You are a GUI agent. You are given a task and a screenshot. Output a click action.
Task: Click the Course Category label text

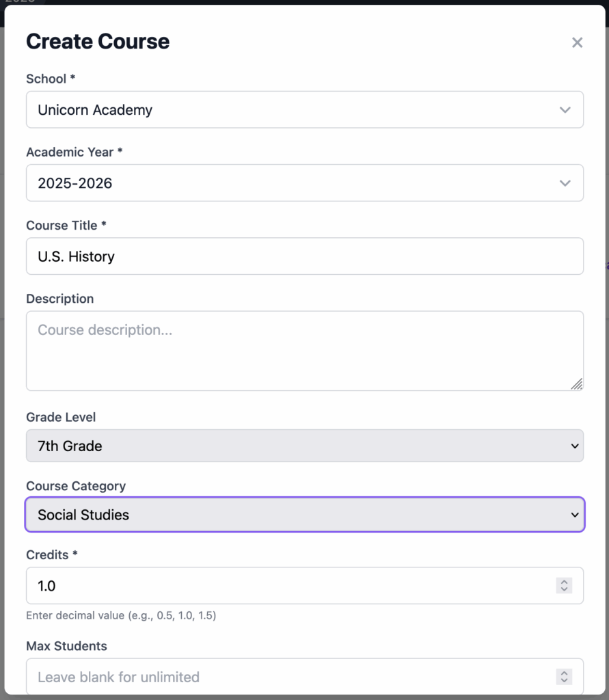click(x=76, y=486)
